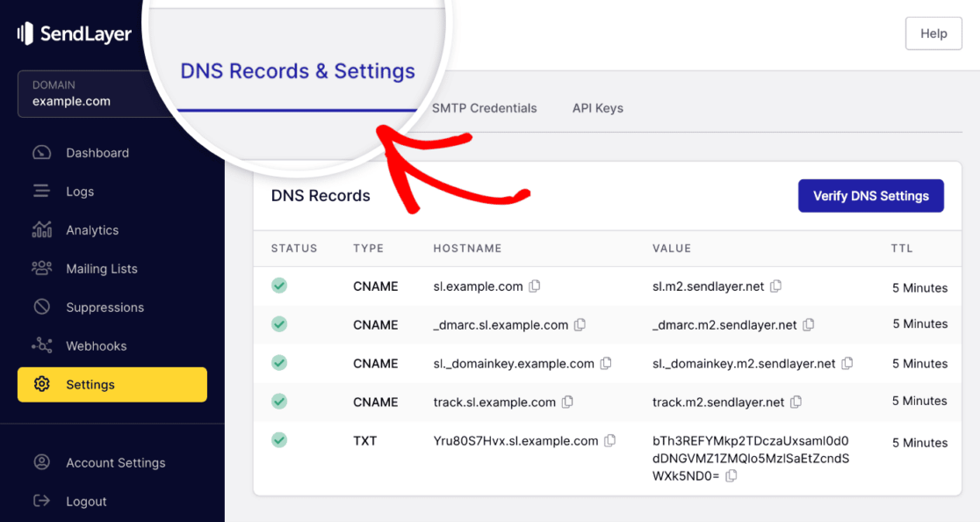Copy value sl._domainkey.m2.sendlayer.net

847,363
